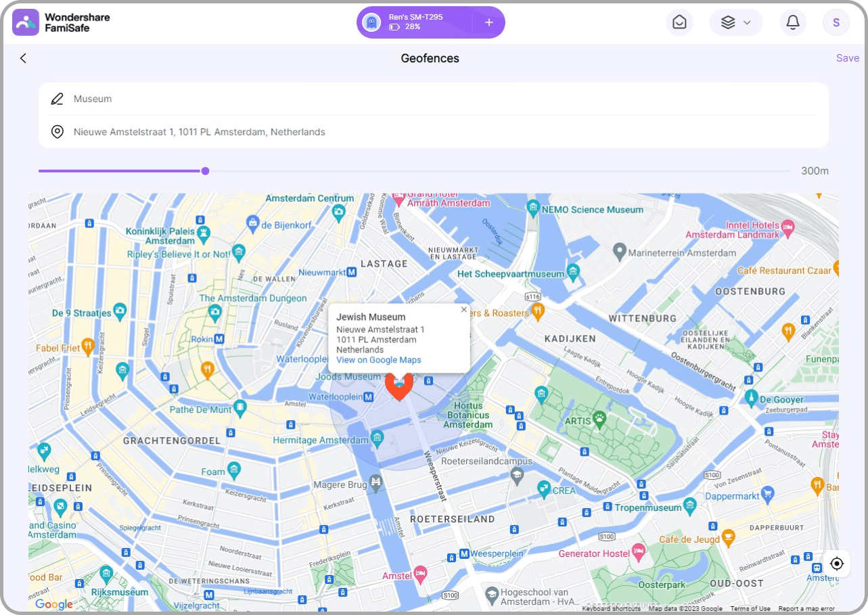Viewport: 868px width, 615px height.
Task: Click the GRACHTENGORDEL district label
Action: tap(172, 440)
